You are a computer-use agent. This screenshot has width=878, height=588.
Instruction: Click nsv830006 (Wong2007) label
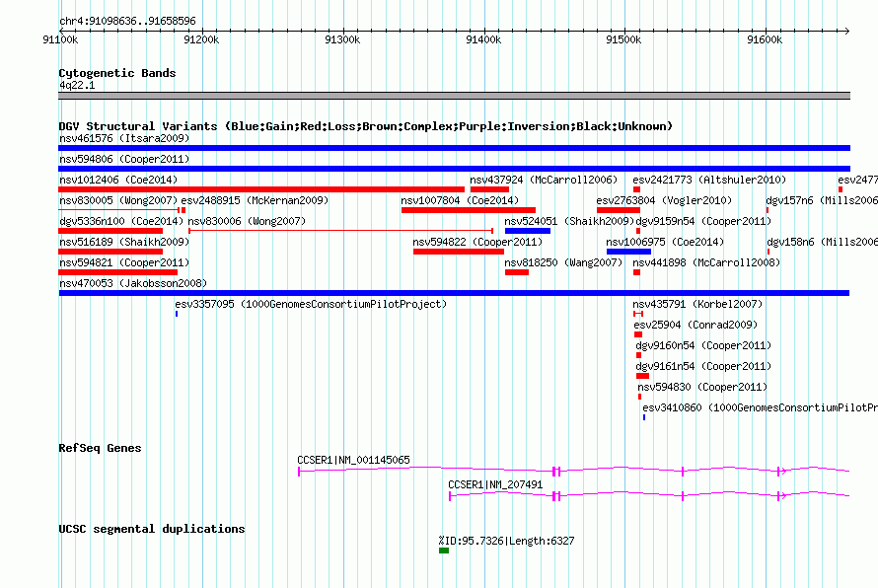247,221
